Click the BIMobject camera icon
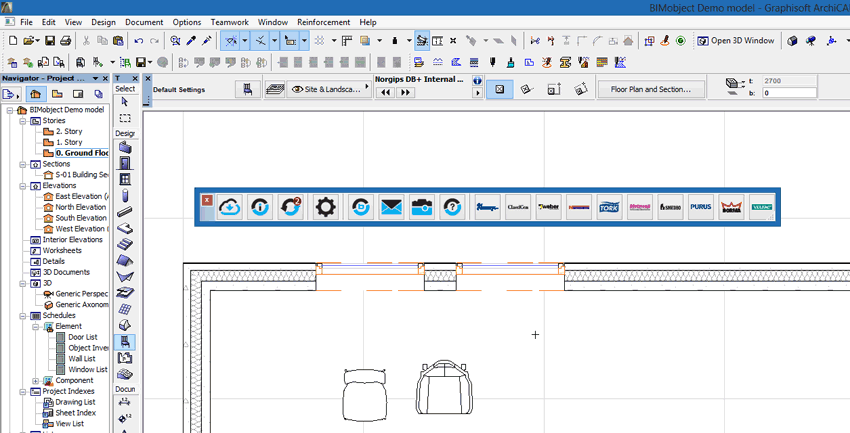The width and height of the screenshot is (850, 433). click(422, 207)
